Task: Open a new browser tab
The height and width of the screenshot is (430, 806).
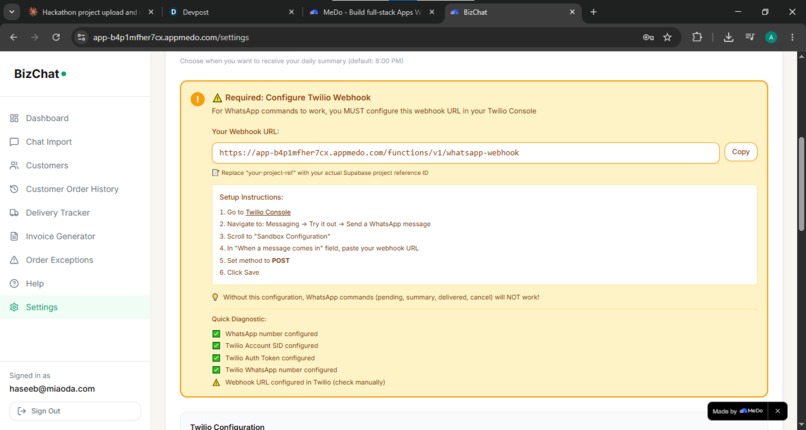Action: (x=593, y=12)
